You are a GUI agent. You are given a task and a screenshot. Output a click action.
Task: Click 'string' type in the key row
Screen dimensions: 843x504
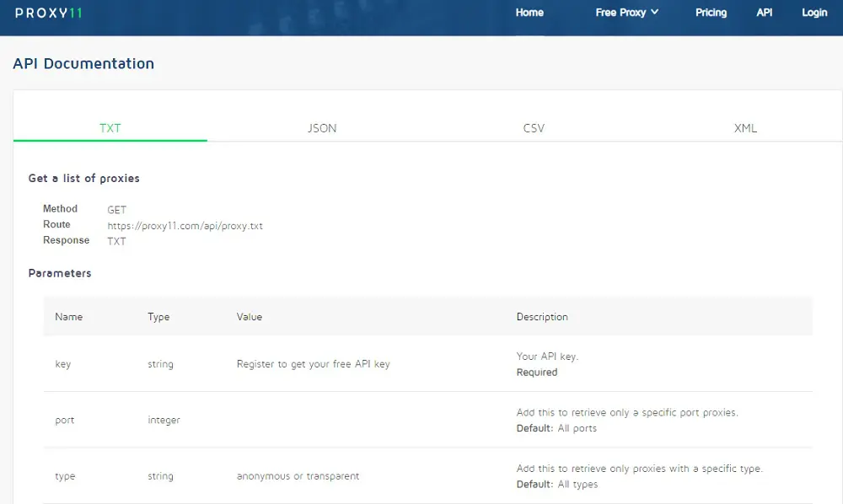coord(161,364)
